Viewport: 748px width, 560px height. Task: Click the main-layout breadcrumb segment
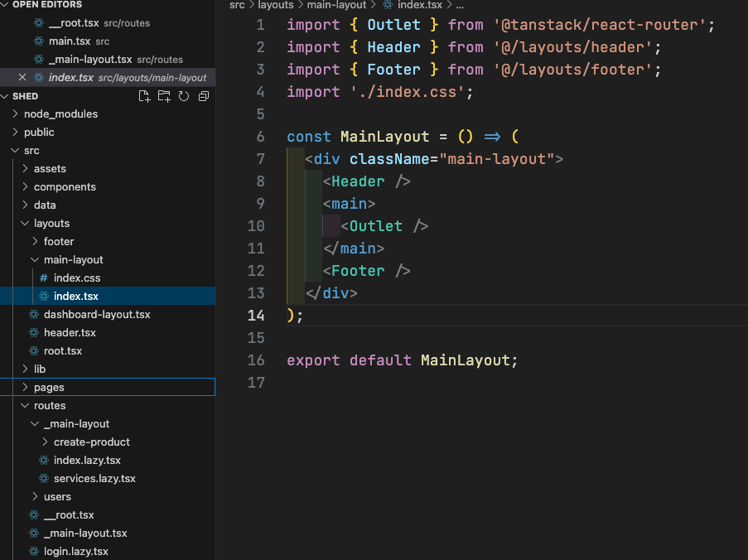[337, 5]
